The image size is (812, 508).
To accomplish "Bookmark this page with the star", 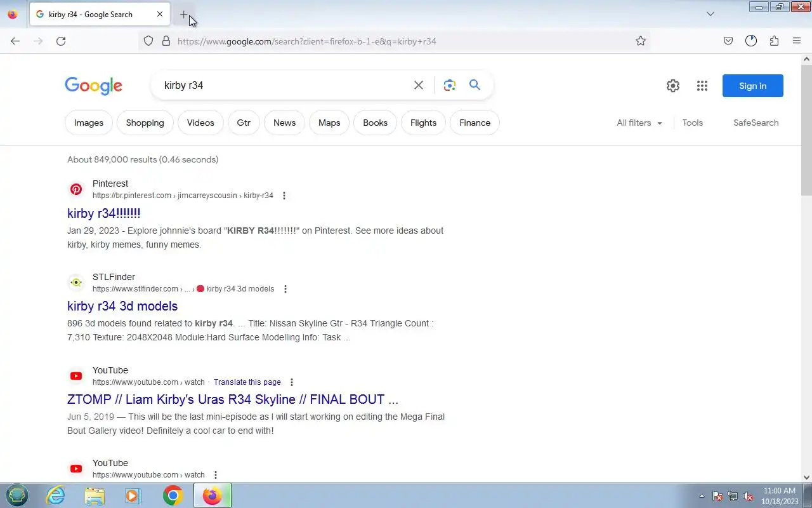I will [641, 41].
